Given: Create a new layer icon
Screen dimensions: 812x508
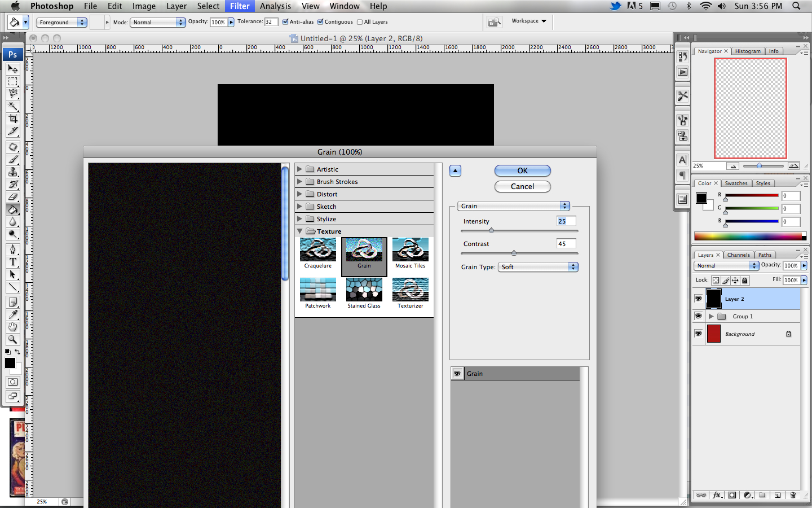Looking at the screenshot, I should tap(778, 495).
